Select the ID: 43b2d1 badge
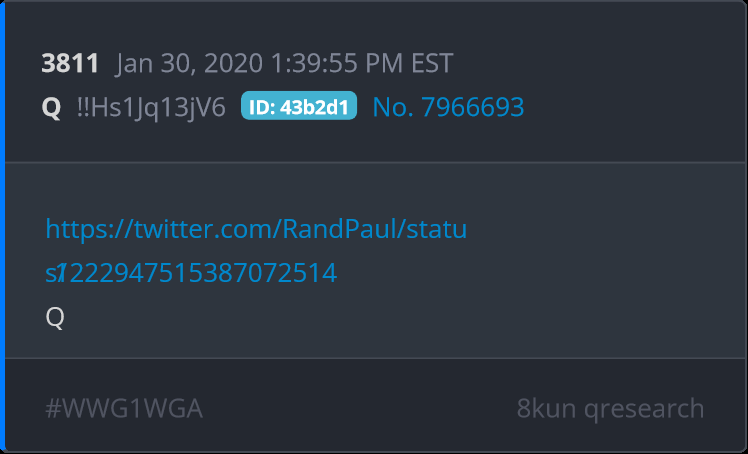Image resolution: width=748 pixels, height=454 pixels. pyautogui.click(x=299, y=105)
